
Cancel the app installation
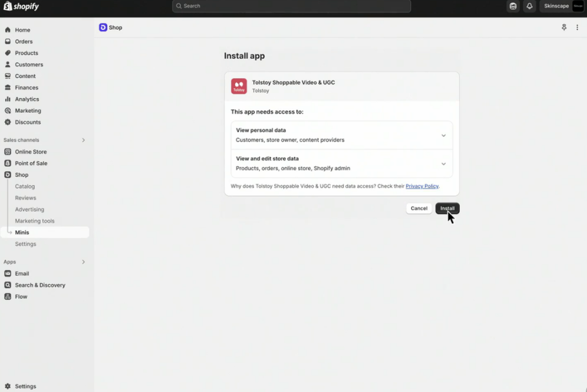[x=419, y=208]
